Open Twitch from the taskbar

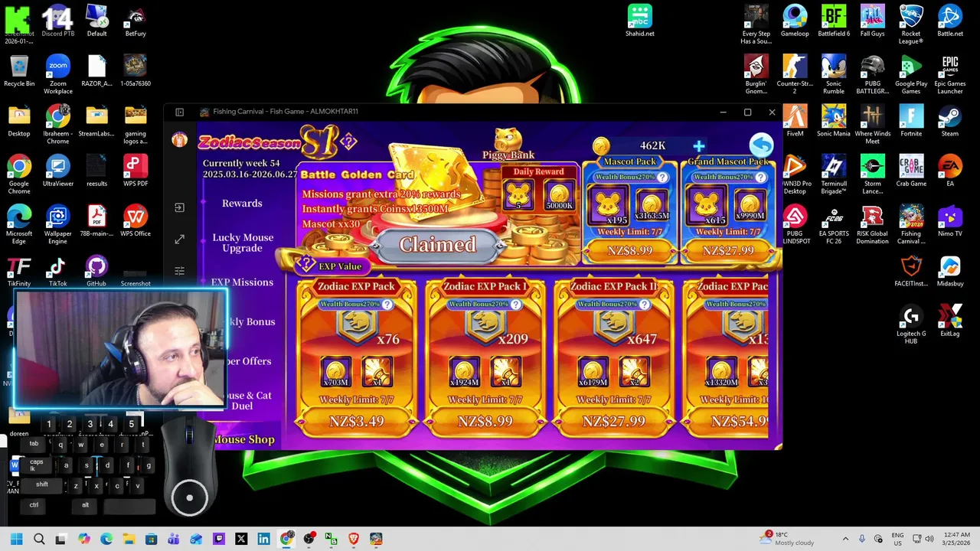218,539
